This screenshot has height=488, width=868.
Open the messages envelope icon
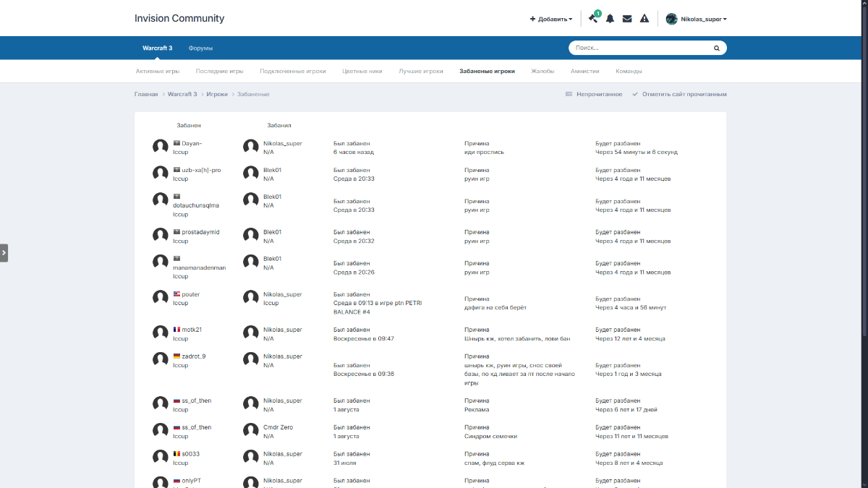[x=627, y=19]
